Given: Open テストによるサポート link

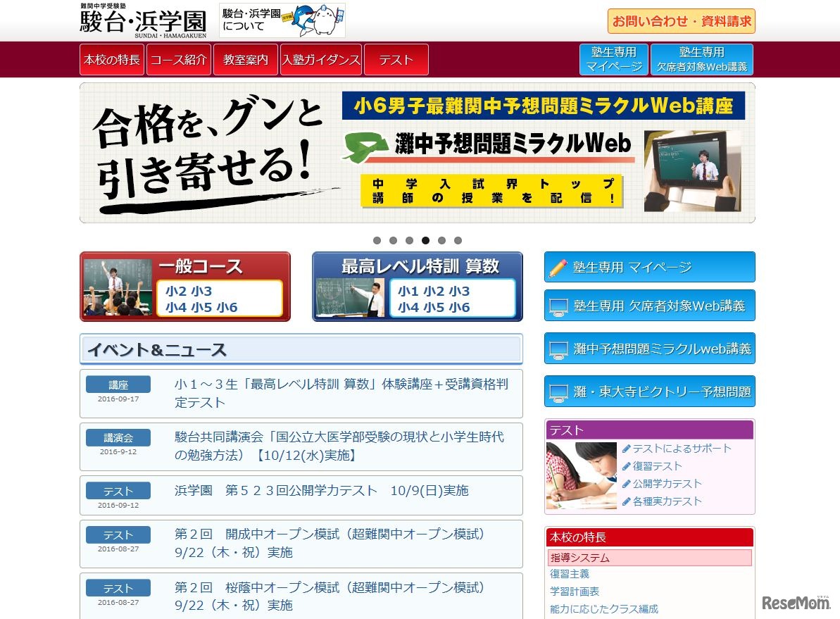Looking at the screenshot, I should coord(682,448).
